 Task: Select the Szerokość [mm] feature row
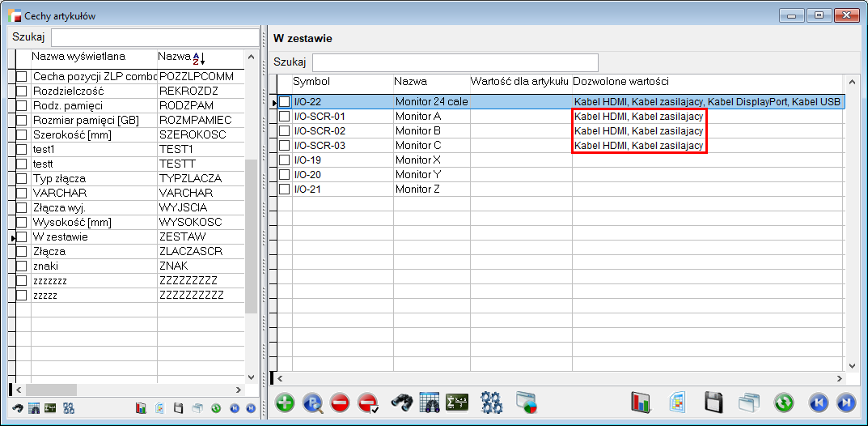click(x=130, y=134)
